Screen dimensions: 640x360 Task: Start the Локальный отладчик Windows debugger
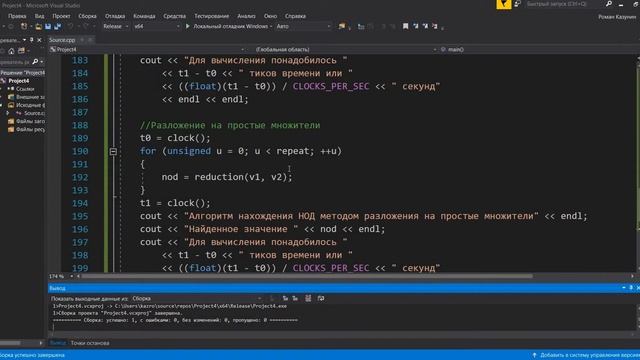[x=227, y=26]
